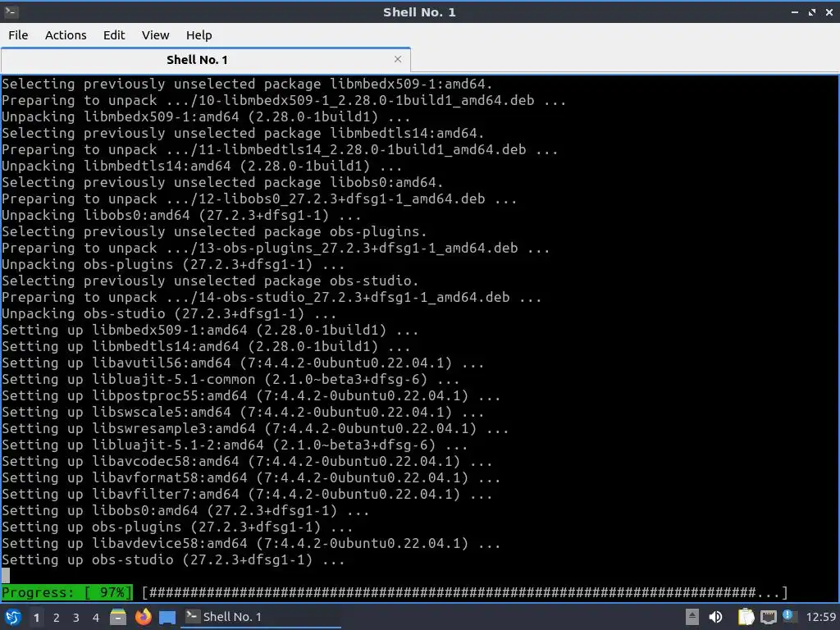Click line 'Preparing to unpack .../14-obs-studio'
The image size is (840, 630).
coord(272,297)
